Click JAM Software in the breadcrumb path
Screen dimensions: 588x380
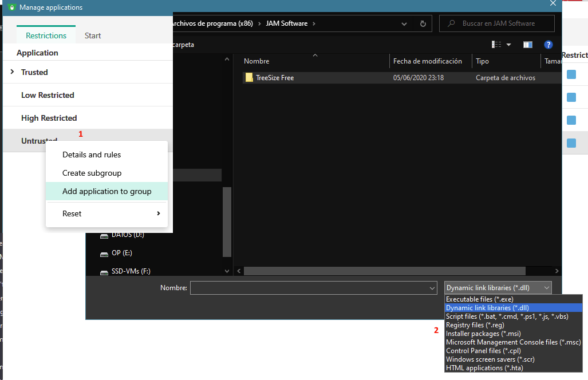coord(286,23)
